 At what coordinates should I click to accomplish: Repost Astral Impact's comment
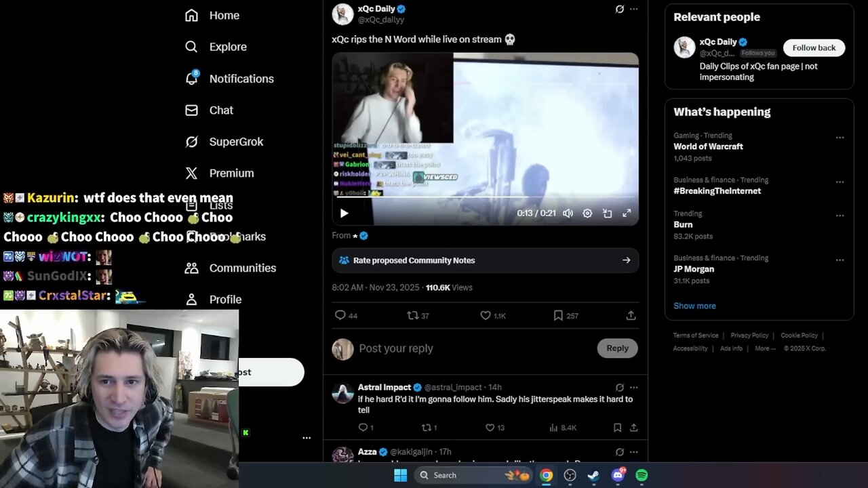coord(429,428)
